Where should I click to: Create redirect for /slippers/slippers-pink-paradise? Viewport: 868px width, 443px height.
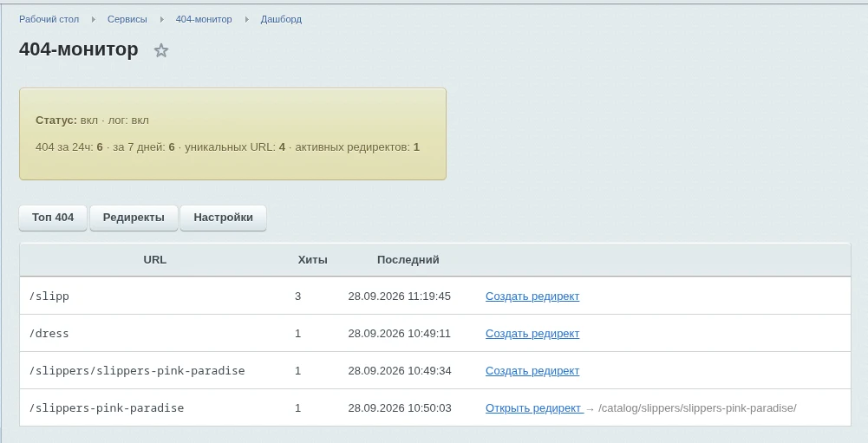pyautogui.click(x=532, y=370)
